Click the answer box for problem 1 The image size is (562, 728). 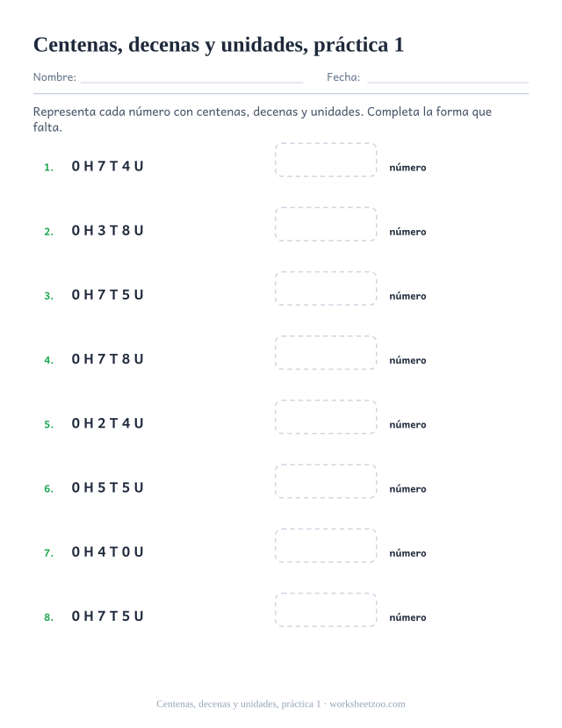coord(325,160)
